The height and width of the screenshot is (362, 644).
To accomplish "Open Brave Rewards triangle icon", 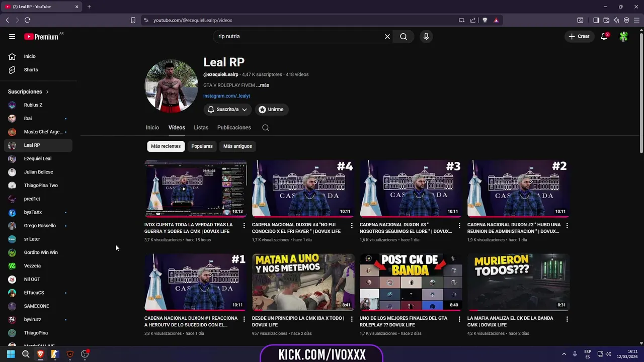I will (496, 20).
